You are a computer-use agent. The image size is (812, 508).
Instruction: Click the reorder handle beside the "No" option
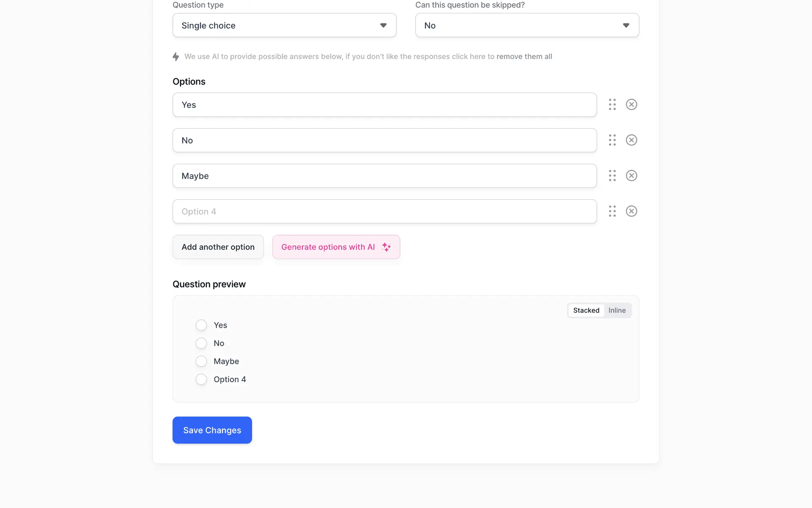pyautogui.click(x=612, y=140)
